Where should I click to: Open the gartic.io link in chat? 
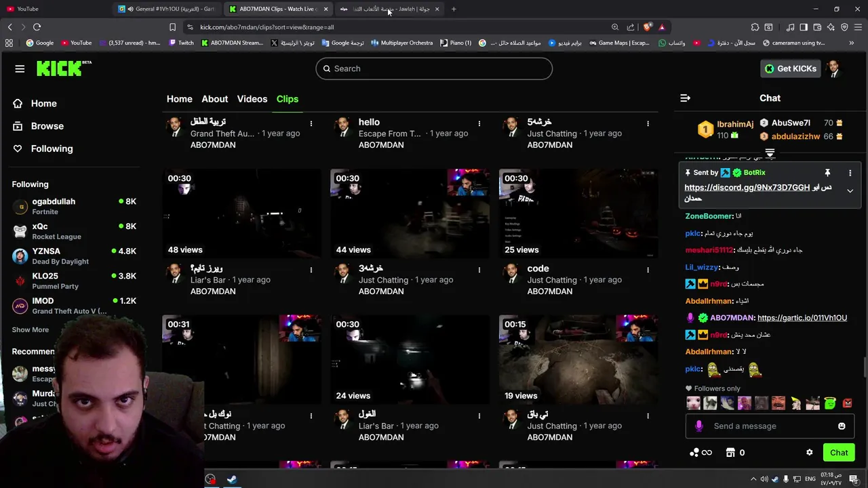(802, 317)
